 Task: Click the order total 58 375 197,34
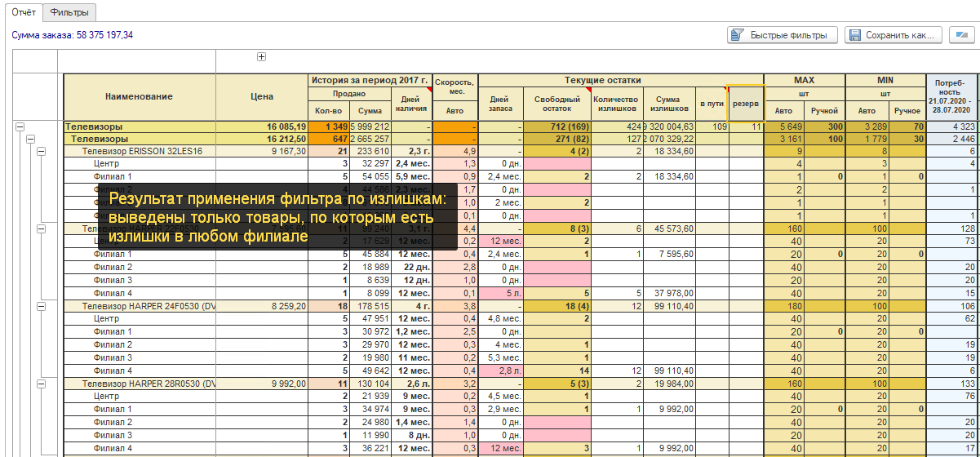pyautogui.click(x=104, y=35)
